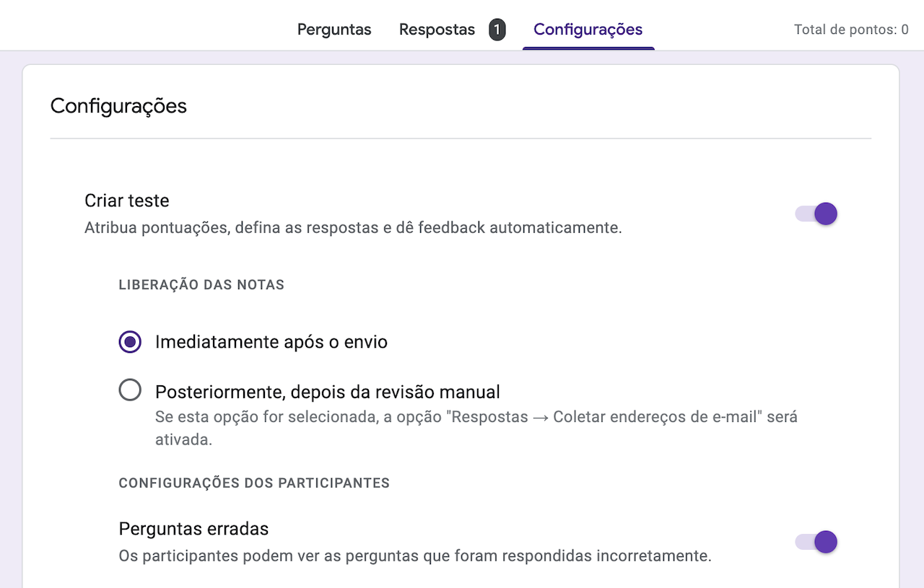Click the divider line under Configurações heading

461,138
